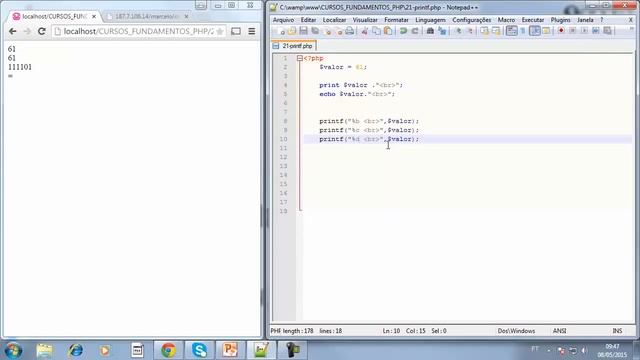The width and height of the screenshot is (640, 360).
Task: Click the Open file toolbar icon
Action: [292, 31]
